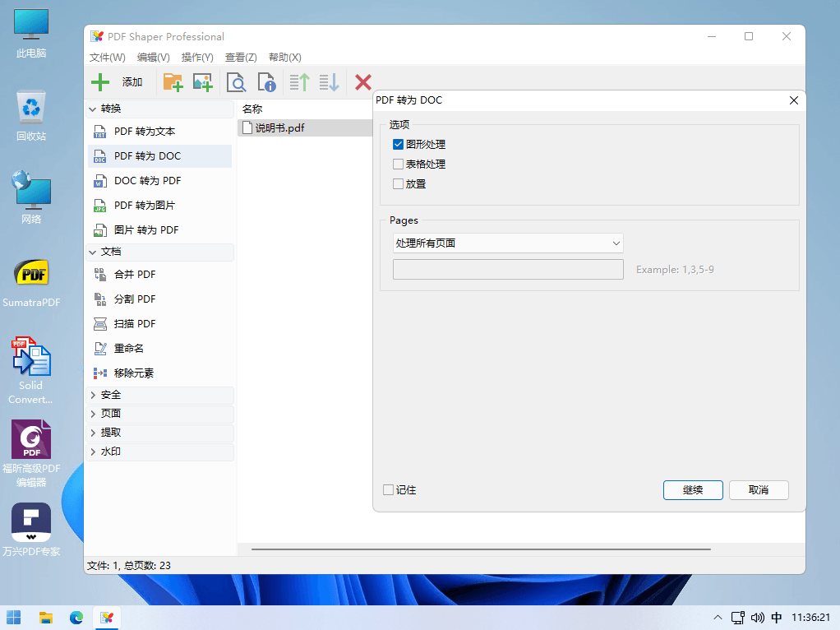Select PDF 转为图片 tool

(159, 206)
